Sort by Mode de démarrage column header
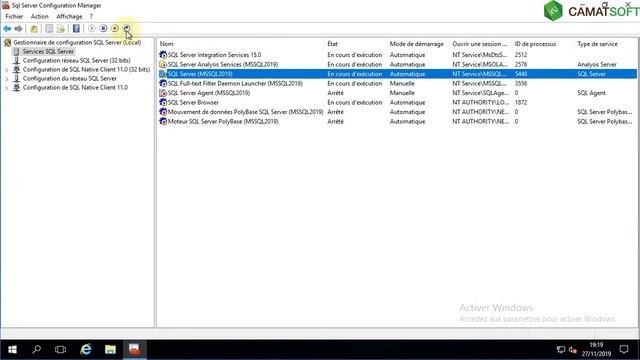 click(x=418, y=44)
